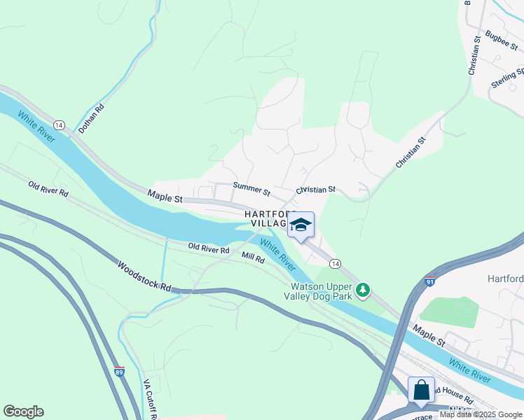Click the Dothan Rd street label
Image resolution: width=524 pixels, height=420 pixels.
click(x=91, y=118)
